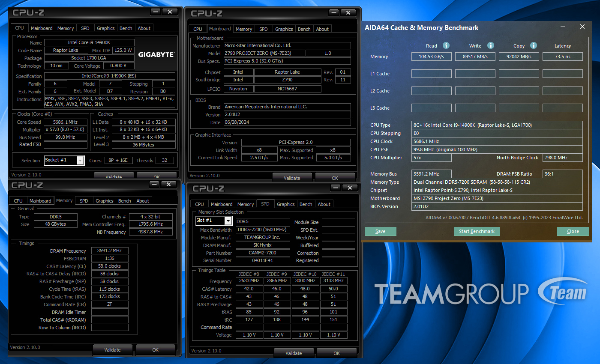Switch to Graphics tab in the Processor window
Image resolution: width=600 pixels, height=364 pixels.
click(105, 28)
